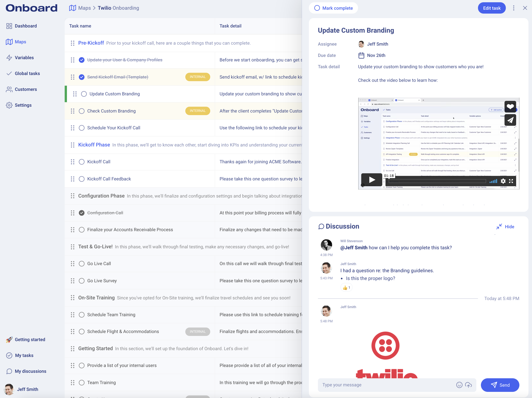Check off Schedule Your Kickoff Call task
The height and width of the screenshot is (398, 532).
(81, 128)
